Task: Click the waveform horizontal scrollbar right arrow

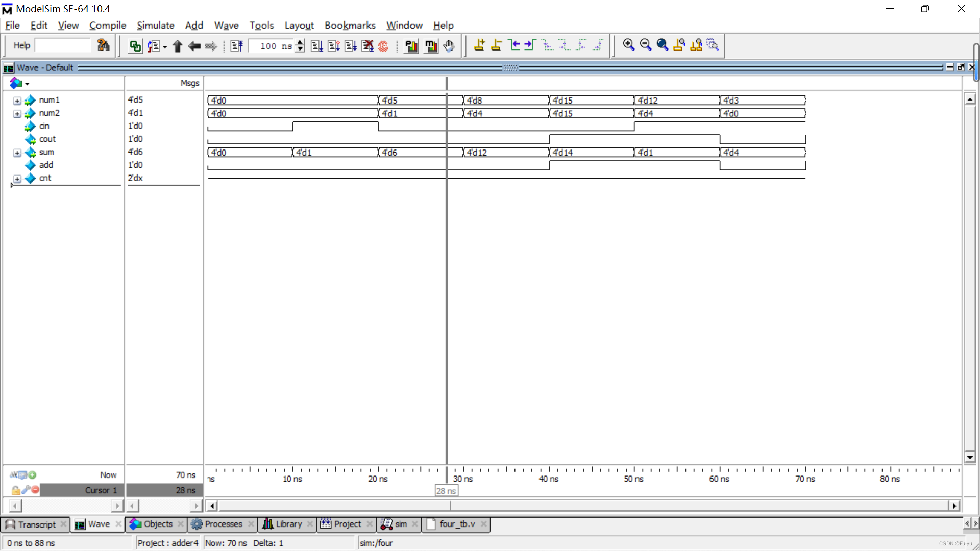Action: point(954,506)
